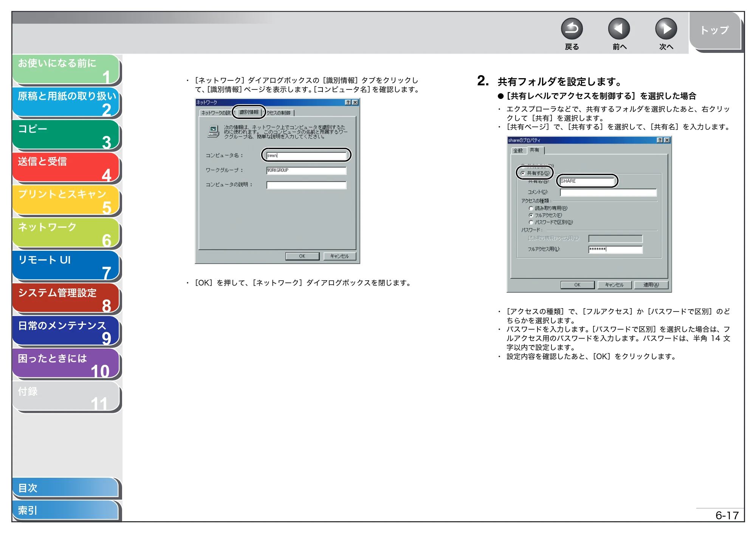Click the 戻る (back) round arrow icon
Screen dimensions: 756x534
[x=572, y=29]
